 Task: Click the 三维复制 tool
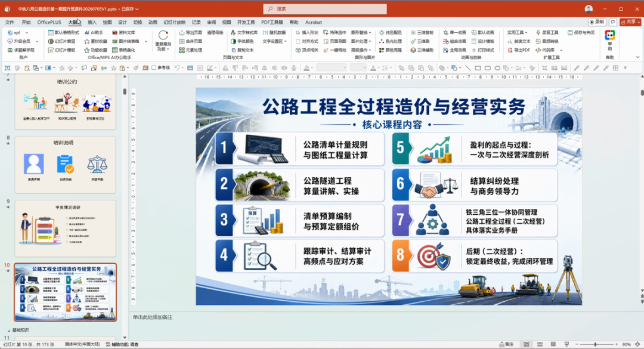[x=422, y=32]
